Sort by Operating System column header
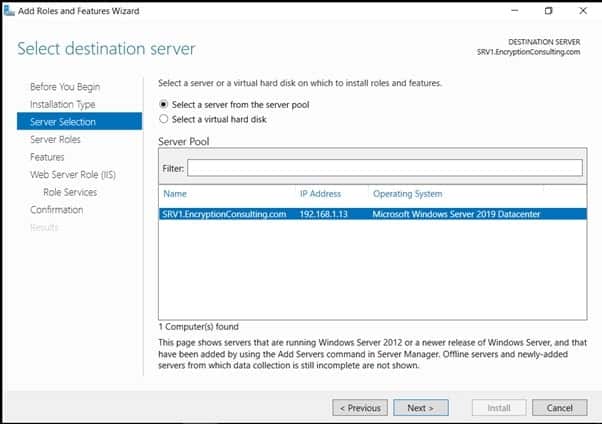This screenshot has width=602, height=424. 408,193
